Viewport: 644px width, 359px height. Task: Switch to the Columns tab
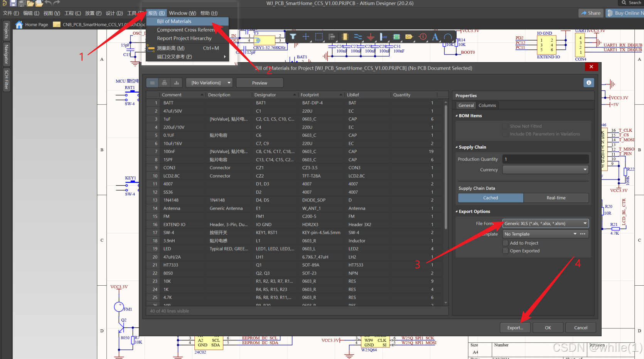click(x=487, y=105)
